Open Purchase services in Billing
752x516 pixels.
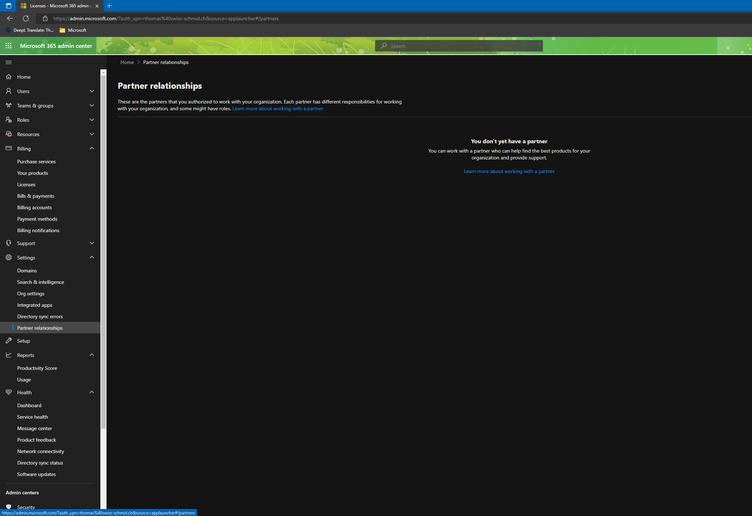point(36,162)
